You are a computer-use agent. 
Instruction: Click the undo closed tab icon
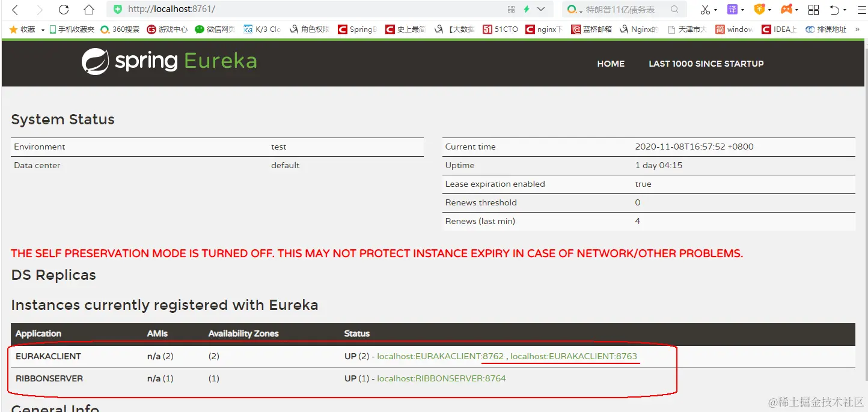point(834,10)
